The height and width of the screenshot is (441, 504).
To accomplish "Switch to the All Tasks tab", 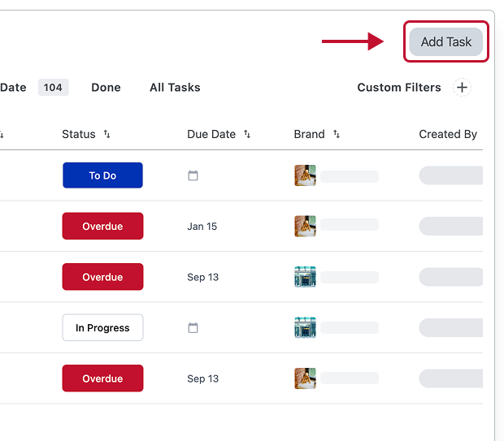I will click(175, 88).
